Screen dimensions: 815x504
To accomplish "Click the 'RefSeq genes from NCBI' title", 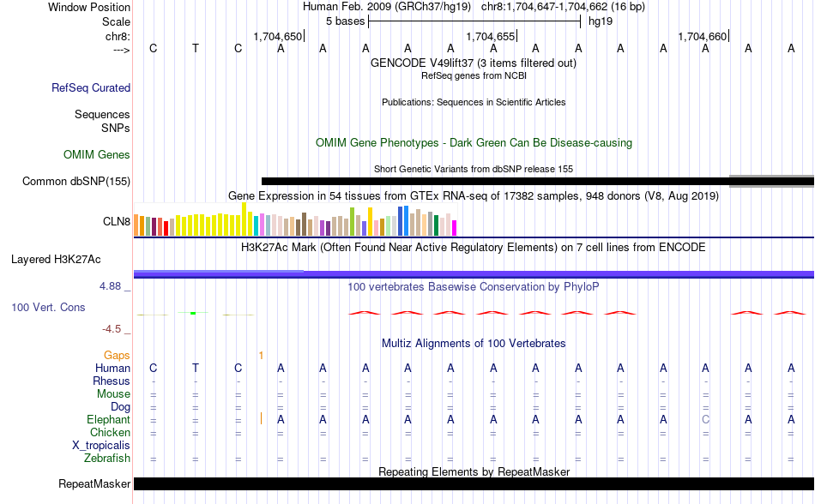I will [474, 75].
